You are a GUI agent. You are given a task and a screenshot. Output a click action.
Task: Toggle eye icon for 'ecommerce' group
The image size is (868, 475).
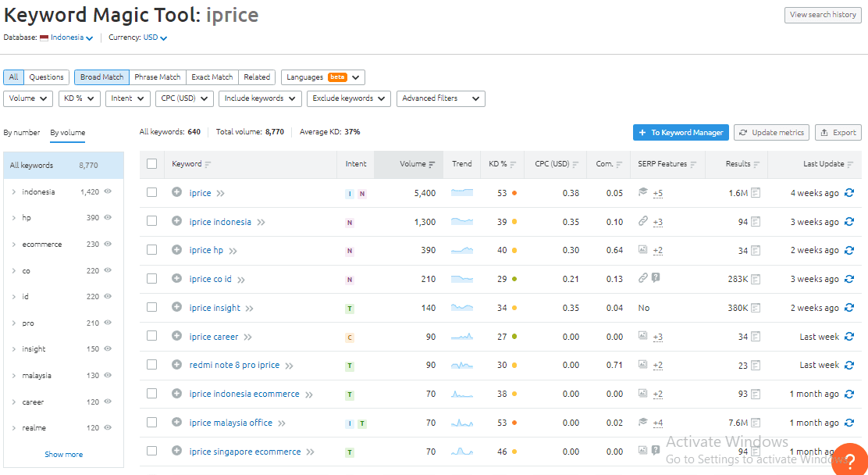(x=108, y=244)
